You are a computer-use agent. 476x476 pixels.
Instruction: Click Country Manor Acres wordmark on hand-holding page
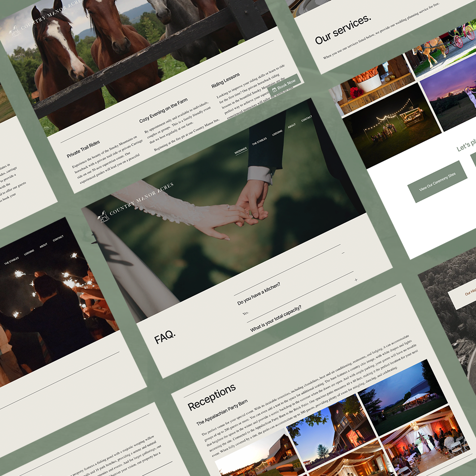(x=142, y=199)
